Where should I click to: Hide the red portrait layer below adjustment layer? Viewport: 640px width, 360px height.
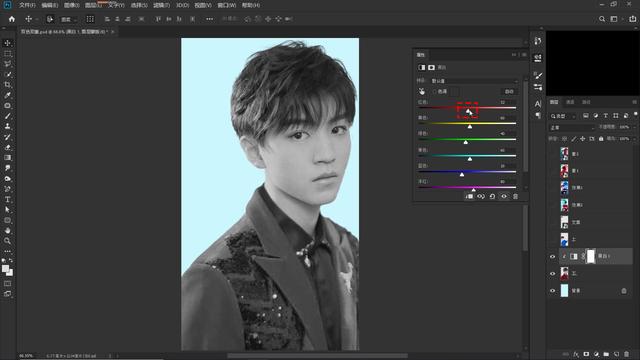pos(553,274)
